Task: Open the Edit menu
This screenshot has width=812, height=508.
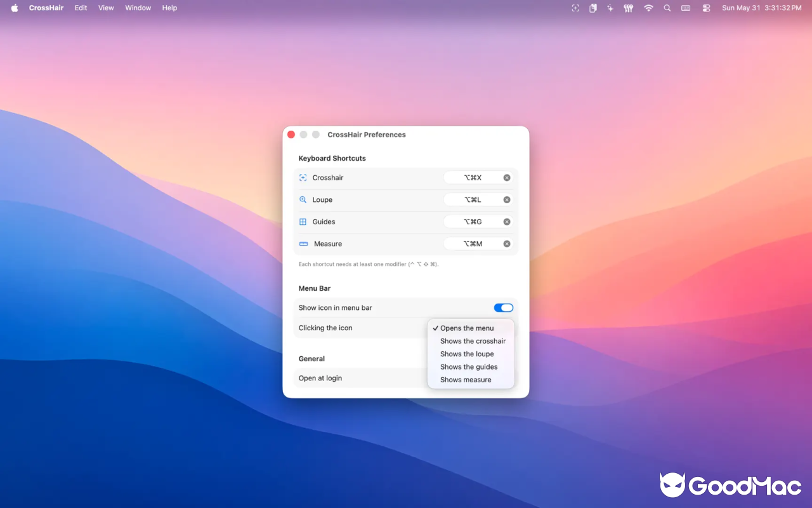Action: point(81,8)
